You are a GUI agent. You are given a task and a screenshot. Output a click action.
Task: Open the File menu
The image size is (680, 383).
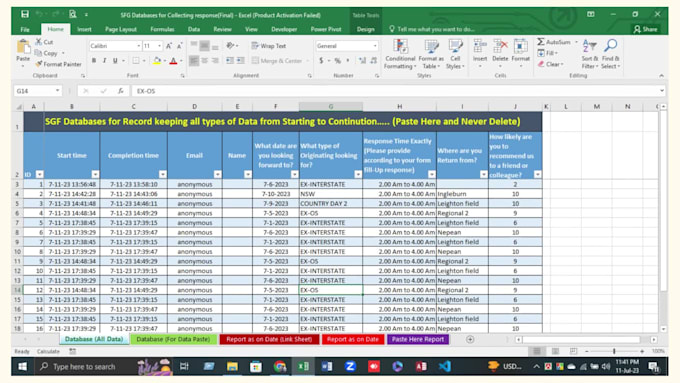coord(25,29)
